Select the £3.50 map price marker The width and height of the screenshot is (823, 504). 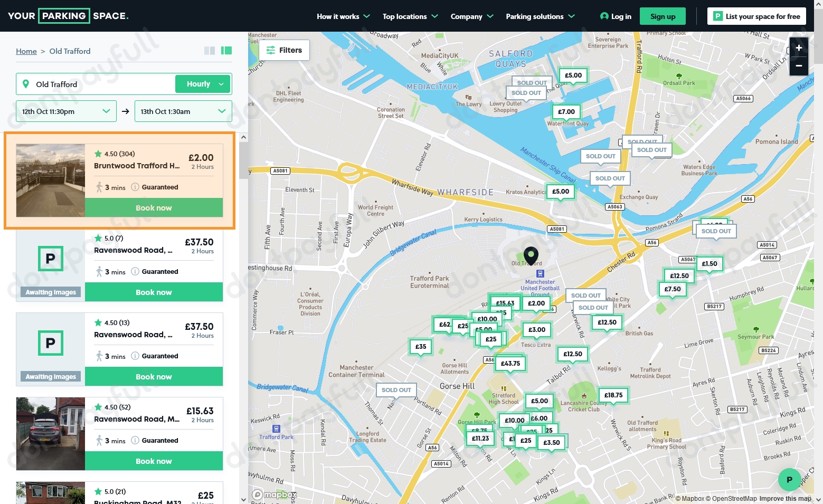coord(552,443)
